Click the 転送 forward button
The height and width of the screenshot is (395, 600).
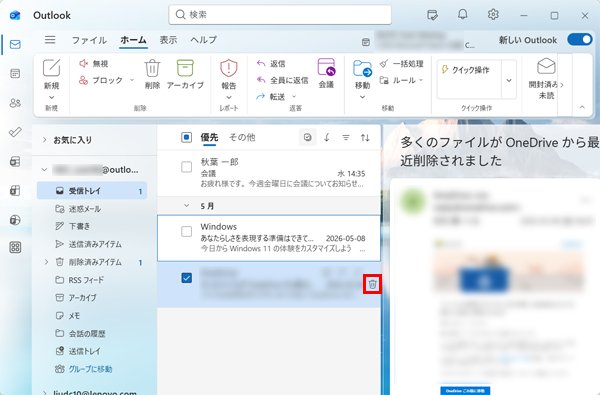pos(271,97)
